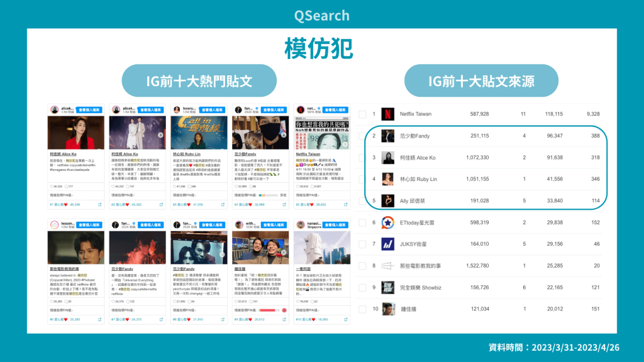Click Netflix Taiwan follower count 587,928

pos(479,114)
